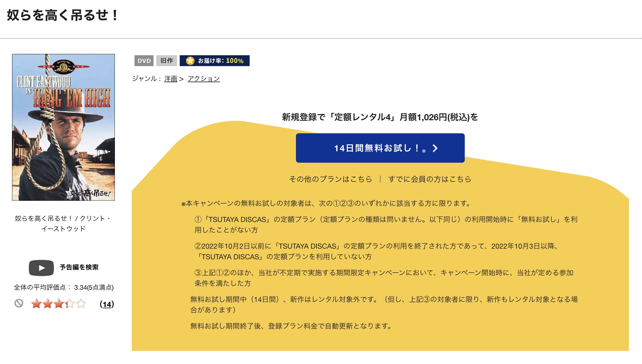Click the no-rating circle icon beside stars
This screenshot has width=642, height=364.
19,303
